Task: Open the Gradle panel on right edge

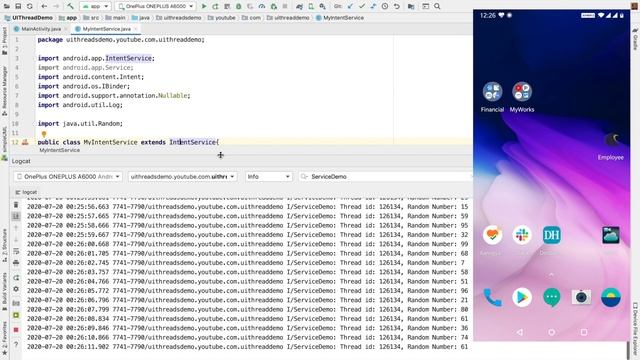Action: [x=635, y=39]
